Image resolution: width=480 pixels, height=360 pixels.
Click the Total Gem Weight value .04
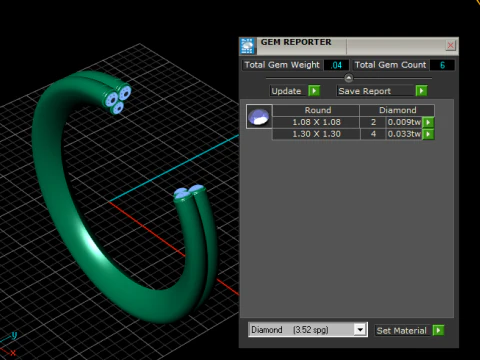(x=336, y=65)
